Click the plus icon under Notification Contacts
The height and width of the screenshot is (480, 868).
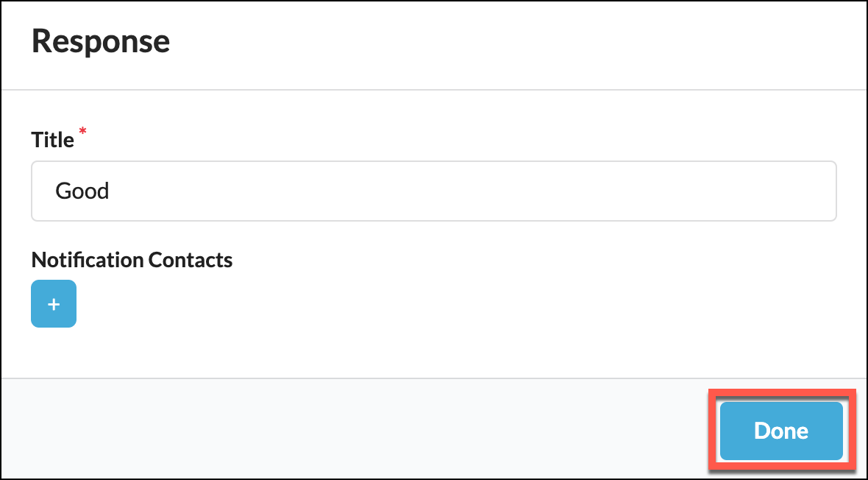(x=54, y=304)
